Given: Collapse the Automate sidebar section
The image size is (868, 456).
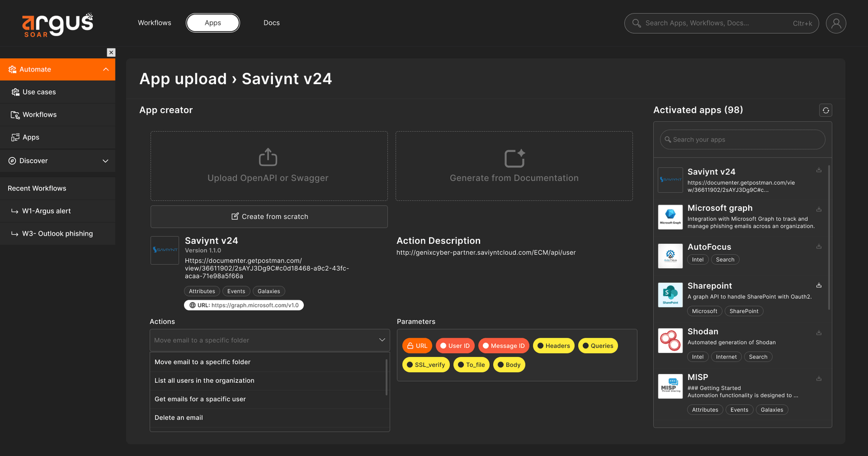Looking at the screenshot, I should click(x=106, y=69).
